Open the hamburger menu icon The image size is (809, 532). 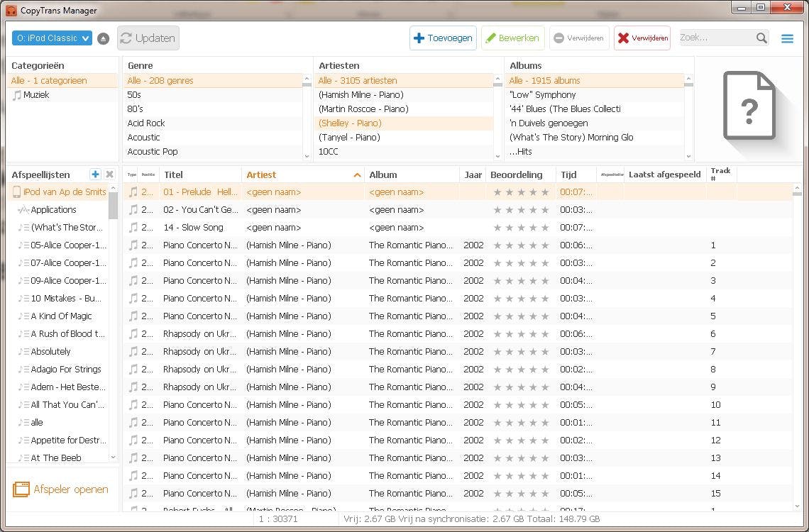pyautogui.click(x=787, y=39)
